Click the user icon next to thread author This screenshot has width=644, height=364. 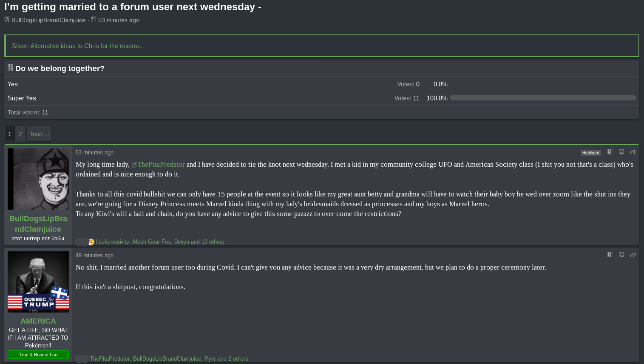[x=7, y=20]
